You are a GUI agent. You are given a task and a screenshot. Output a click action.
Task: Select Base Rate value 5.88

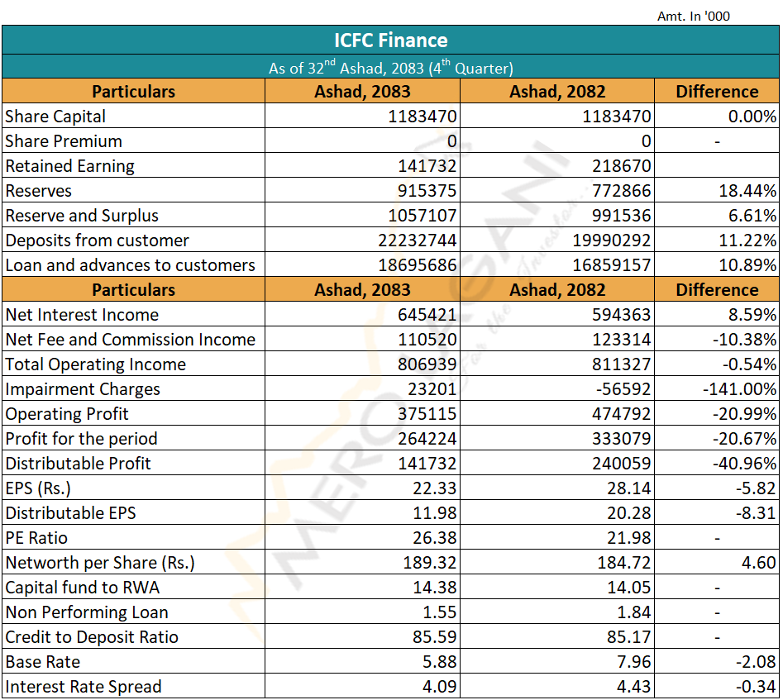pyautogui.click(x=439, y=662)
